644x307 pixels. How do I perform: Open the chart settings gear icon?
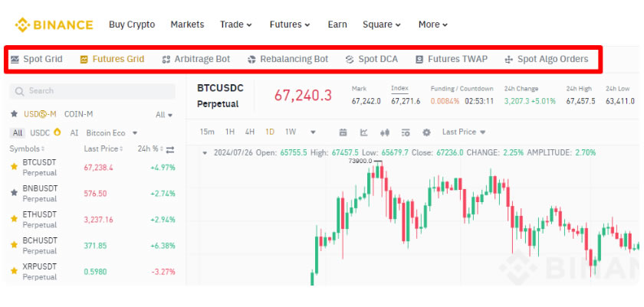426,132
